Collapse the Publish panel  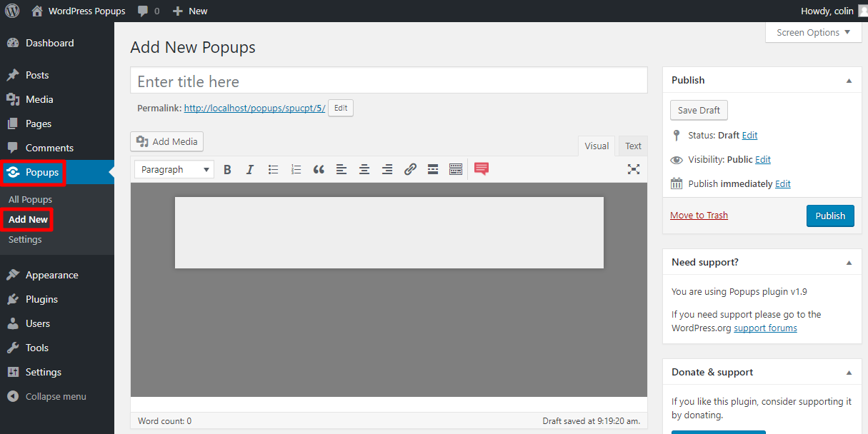point(849,80)
